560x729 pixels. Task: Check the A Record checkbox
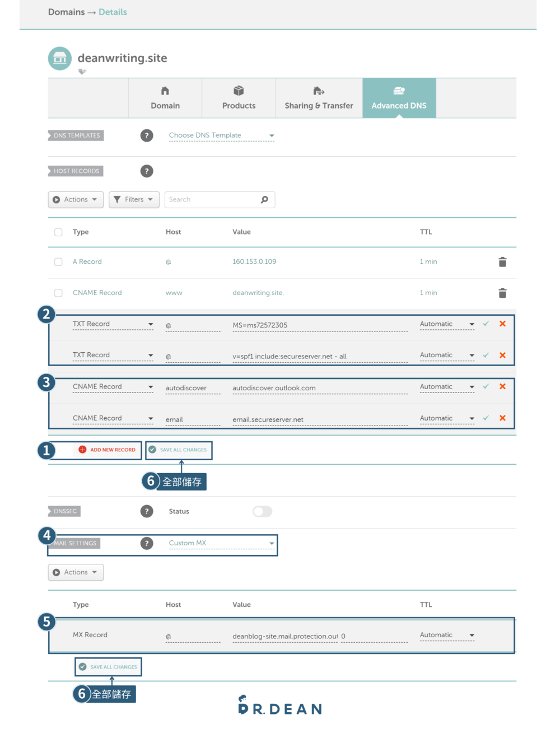(58, 262)
